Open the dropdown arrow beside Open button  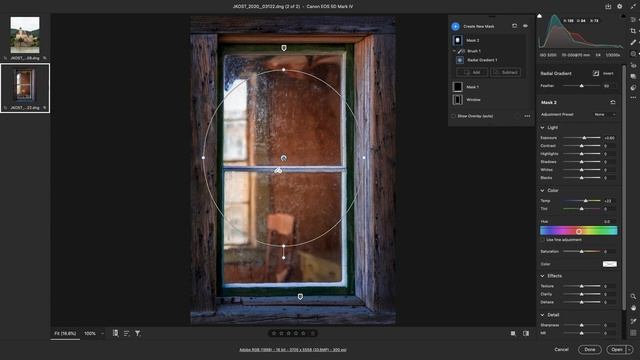coord(630,349)
